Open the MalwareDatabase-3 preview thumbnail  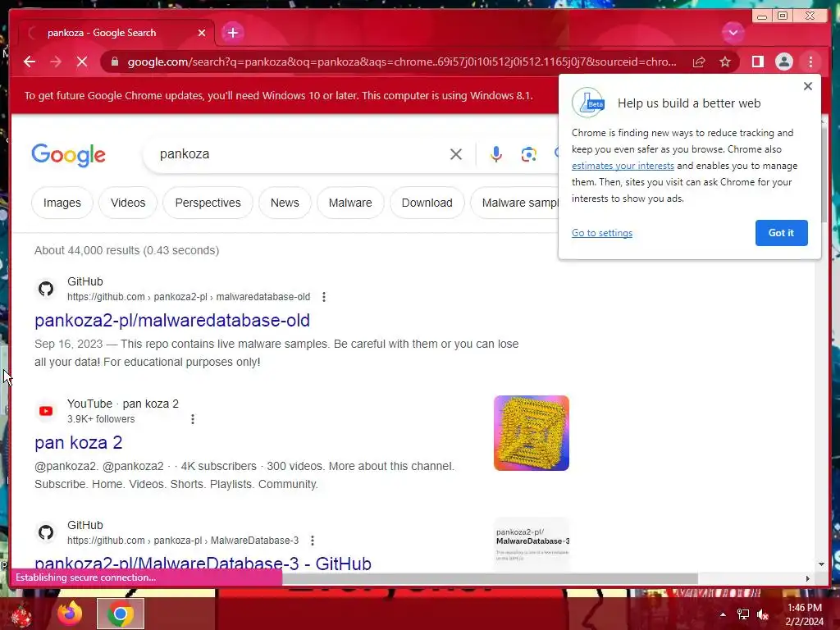tap(532, 544)
